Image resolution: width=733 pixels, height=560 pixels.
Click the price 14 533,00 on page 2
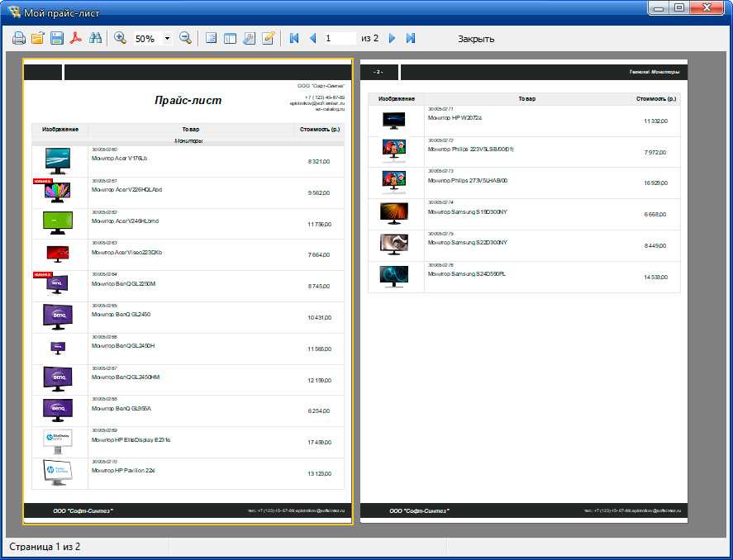coord(655,277)
